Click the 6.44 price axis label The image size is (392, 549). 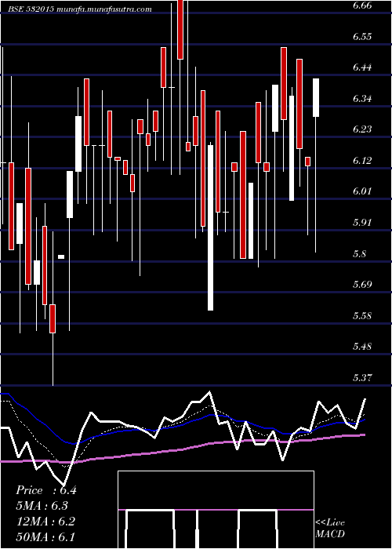[362, 67]
